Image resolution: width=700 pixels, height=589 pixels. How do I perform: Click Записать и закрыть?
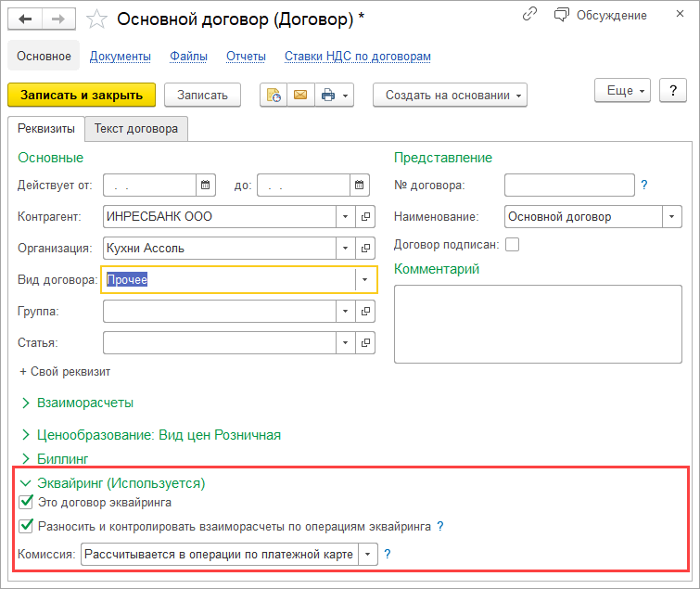[82, 96]
